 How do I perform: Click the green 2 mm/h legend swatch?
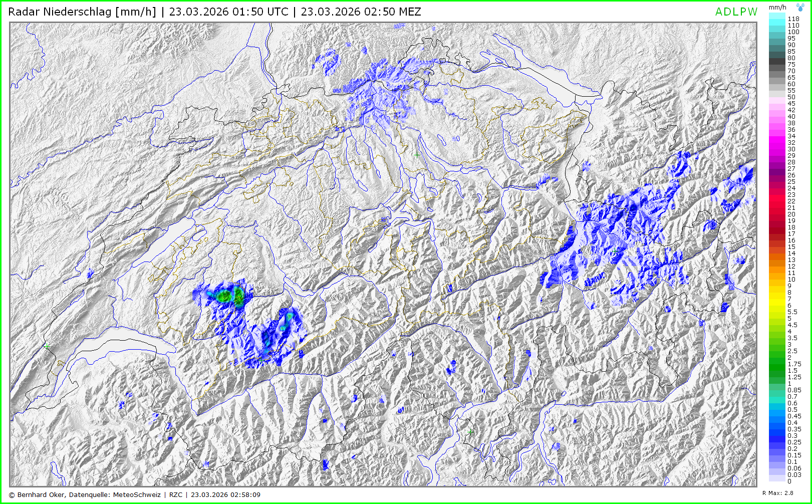pyautogui.click(x=777, y=357)
